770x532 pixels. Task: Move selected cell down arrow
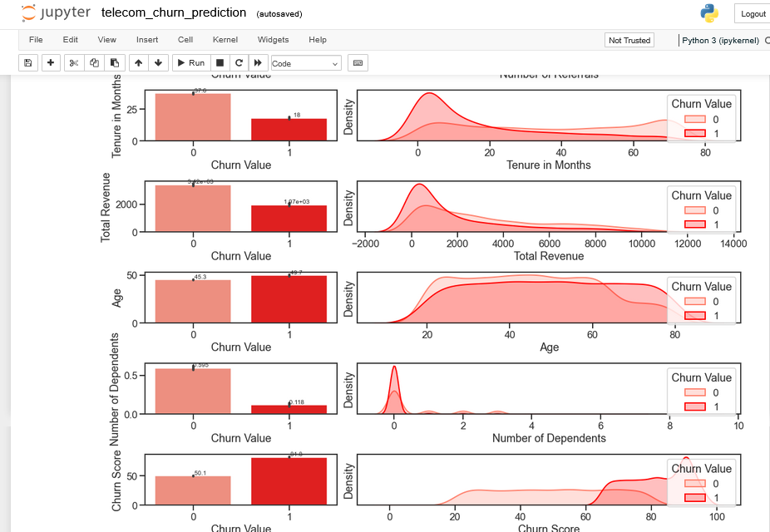pos(158,63)
